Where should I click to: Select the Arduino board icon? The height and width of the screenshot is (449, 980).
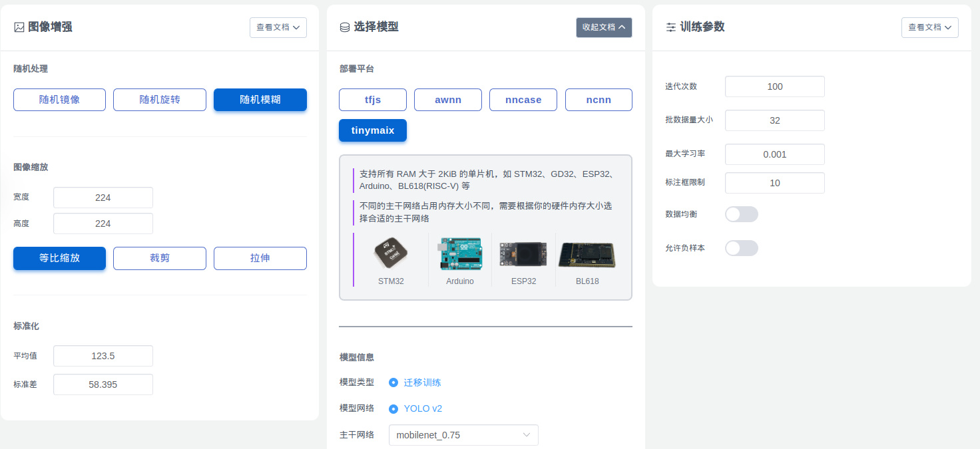click(x=459, y=254)
